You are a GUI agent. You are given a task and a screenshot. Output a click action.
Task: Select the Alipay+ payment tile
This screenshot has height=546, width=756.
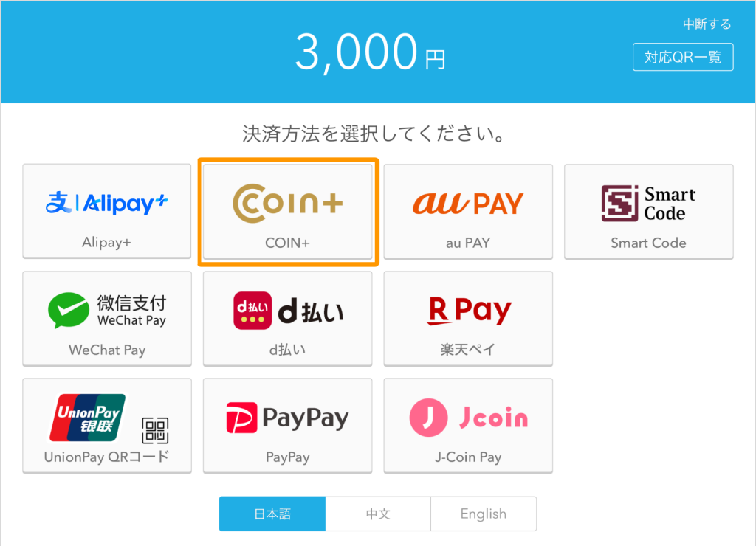pyautogui.click(x=107, y=211)
